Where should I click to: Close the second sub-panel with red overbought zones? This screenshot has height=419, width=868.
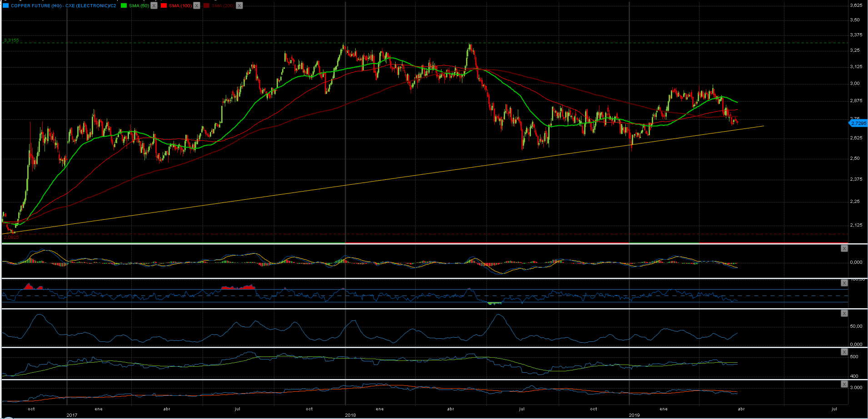pyautogui.click(x=844, y=283)
